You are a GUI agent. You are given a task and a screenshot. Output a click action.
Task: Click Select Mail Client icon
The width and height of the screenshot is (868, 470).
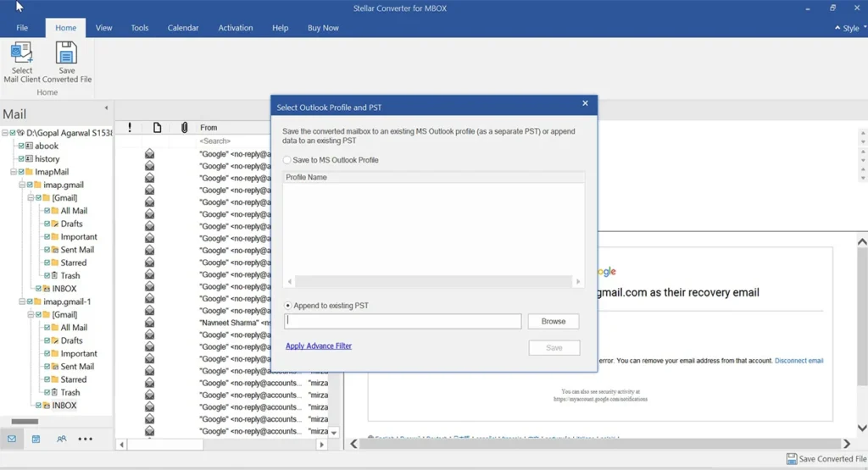(21, 53)
